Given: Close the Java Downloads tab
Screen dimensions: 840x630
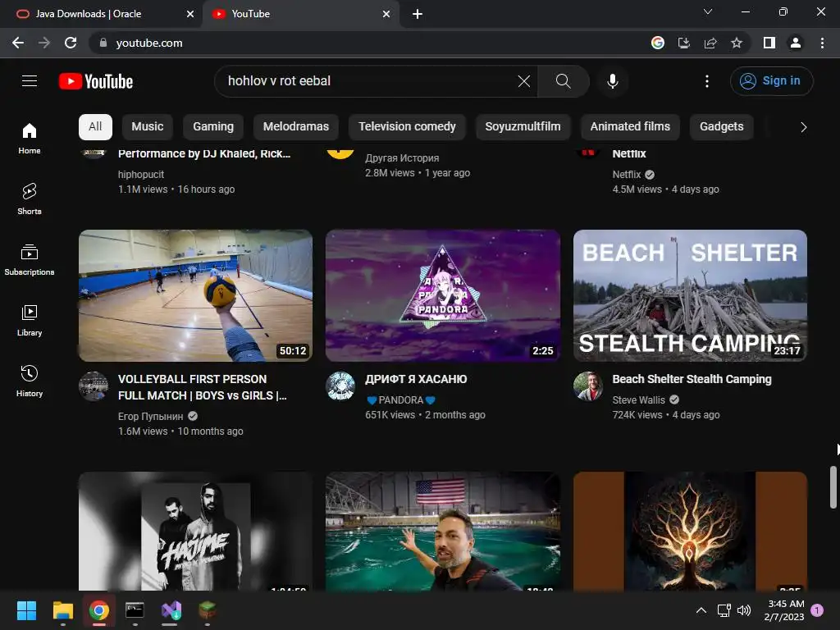Looking at the screenshot, I should tap(190, 14).
